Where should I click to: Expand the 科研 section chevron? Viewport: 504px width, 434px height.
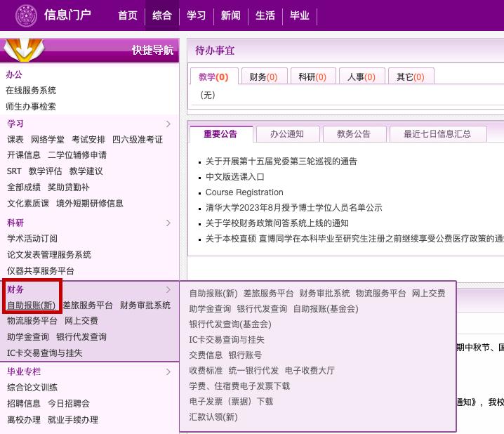168,223
